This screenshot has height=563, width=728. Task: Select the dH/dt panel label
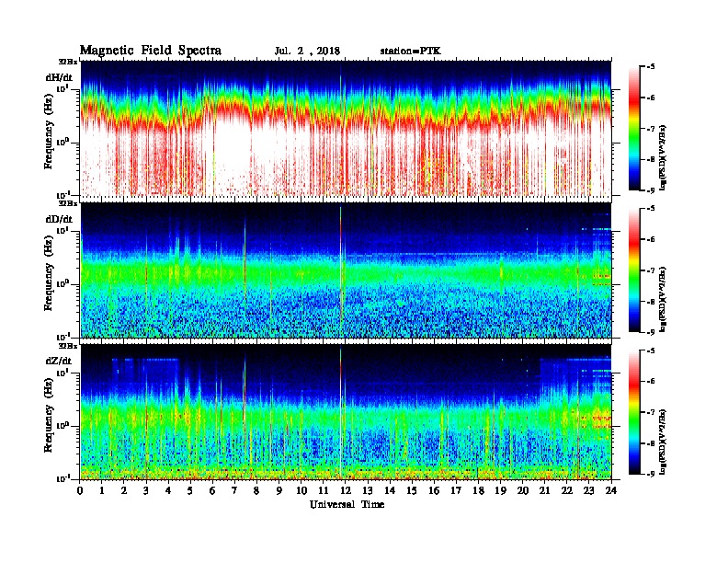pos(59,77)
